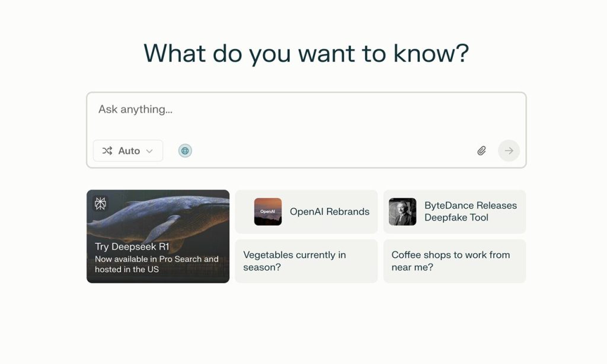Click the paperclip attach file icon
This screenshot has height=364, width=607.
481,151
